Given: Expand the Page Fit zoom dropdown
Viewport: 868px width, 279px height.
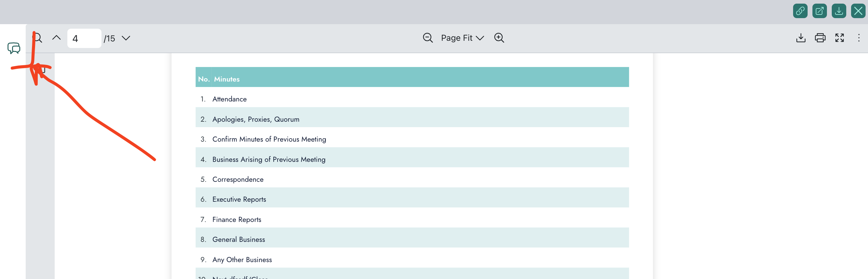Looking at the screenshot, I should pos(462,38).
